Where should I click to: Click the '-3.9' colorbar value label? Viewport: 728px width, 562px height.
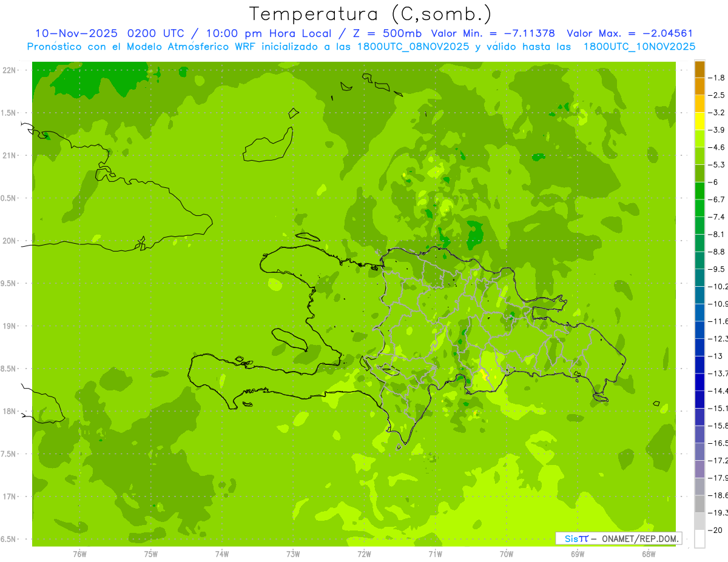[x=716, y=130]
